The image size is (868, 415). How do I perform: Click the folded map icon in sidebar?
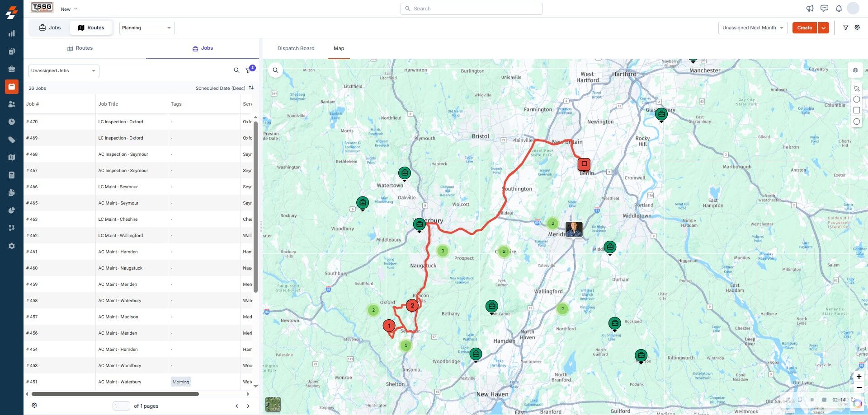12,157
